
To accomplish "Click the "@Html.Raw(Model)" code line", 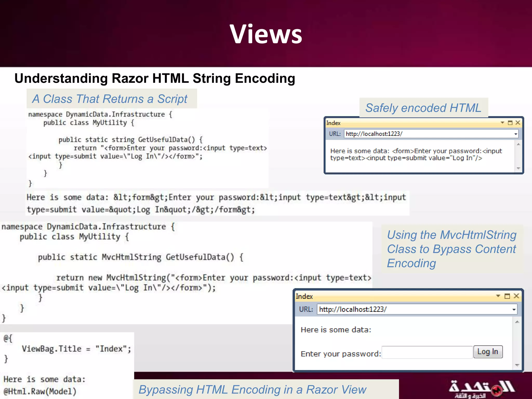I will tap(40, 391).
